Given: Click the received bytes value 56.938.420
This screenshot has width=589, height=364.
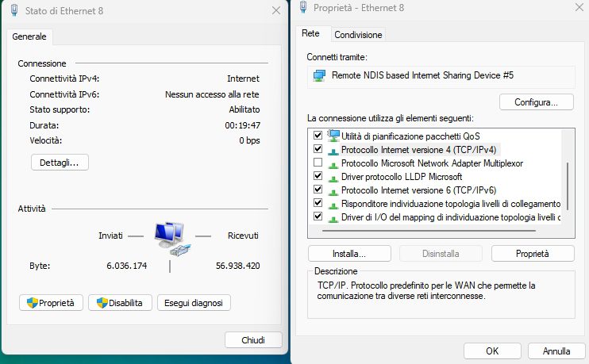Looking at the screenshot, I should (238, 266).
